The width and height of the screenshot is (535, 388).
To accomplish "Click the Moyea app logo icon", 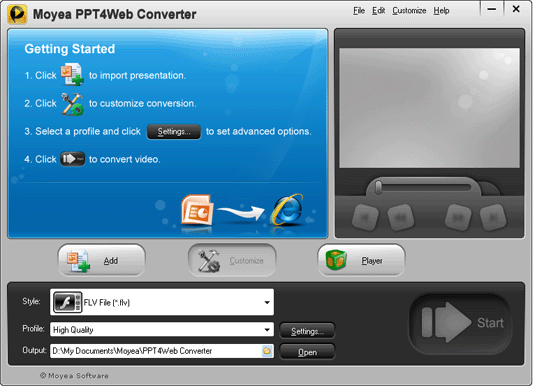I will (x=17, y=14).
